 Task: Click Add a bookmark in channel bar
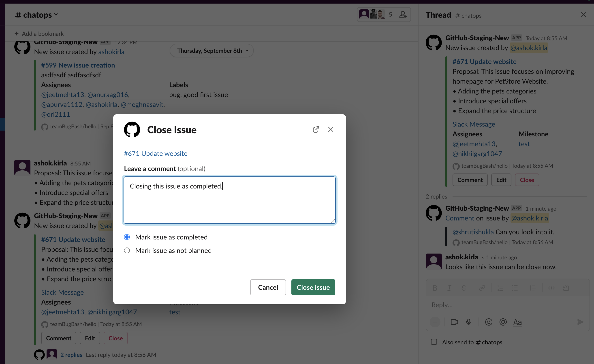39,34
